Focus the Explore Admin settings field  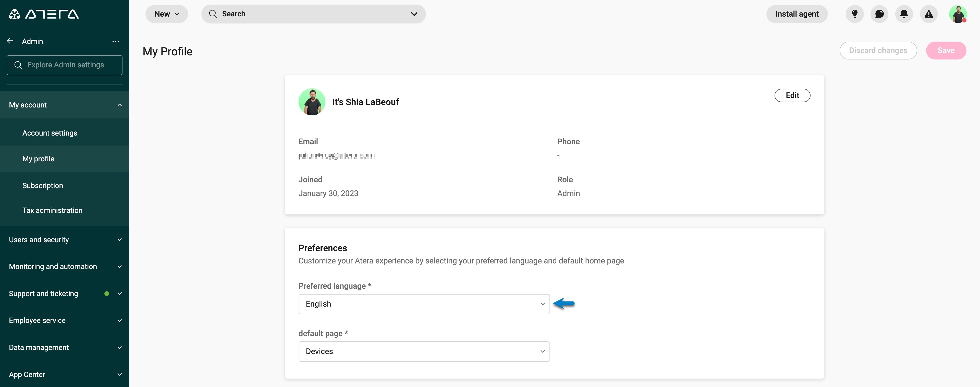pyautogui.click(x=65, y=65)
